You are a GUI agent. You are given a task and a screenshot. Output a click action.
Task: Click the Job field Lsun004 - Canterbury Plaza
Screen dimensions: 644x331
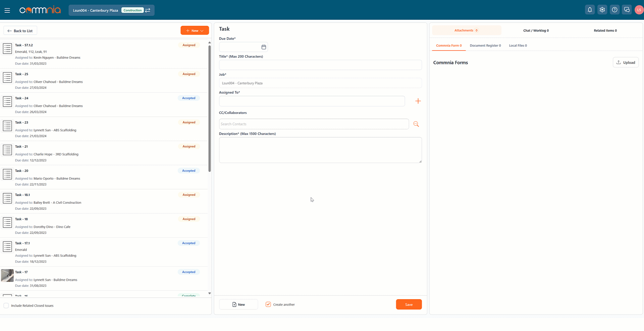coord(320,83)
